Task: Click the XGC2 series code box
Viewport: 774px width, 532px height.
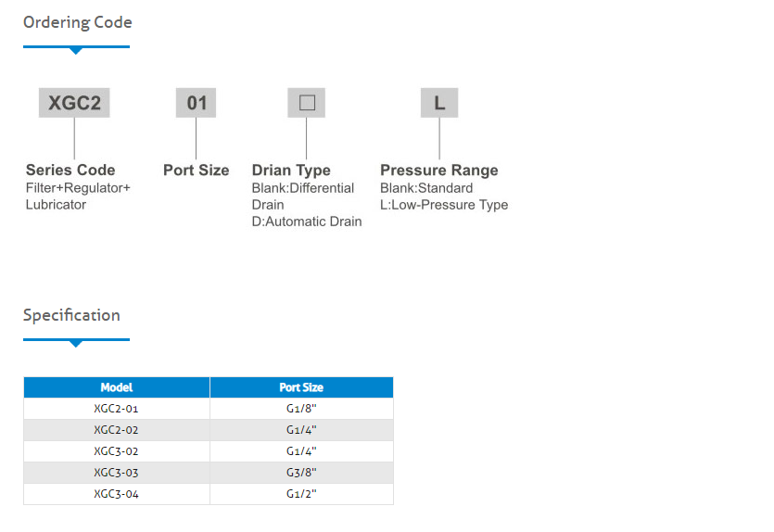Action: point(74,103)
